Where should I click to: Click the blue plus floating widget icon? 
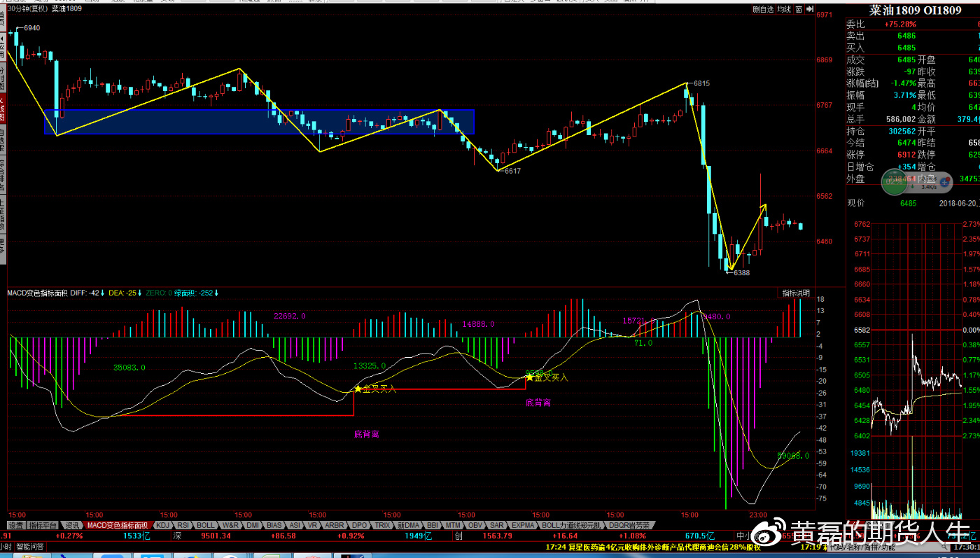(944, 182)
